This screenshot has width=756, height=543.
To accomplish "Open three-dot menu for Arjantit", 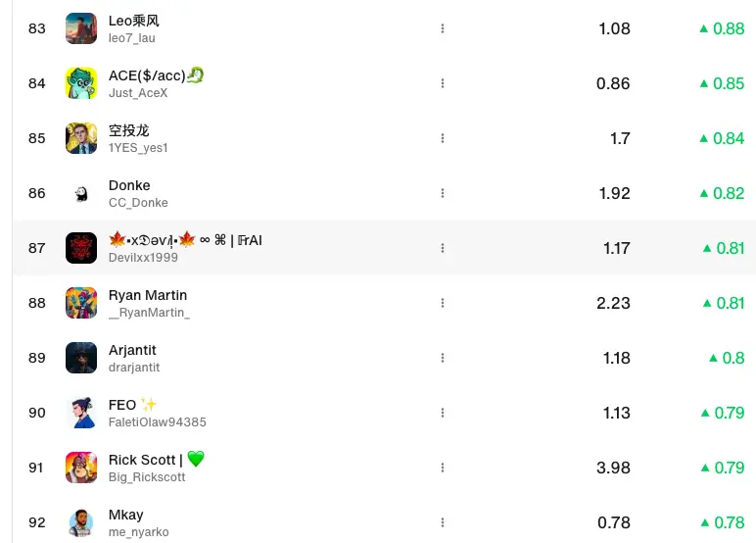I will pos(442,358).
